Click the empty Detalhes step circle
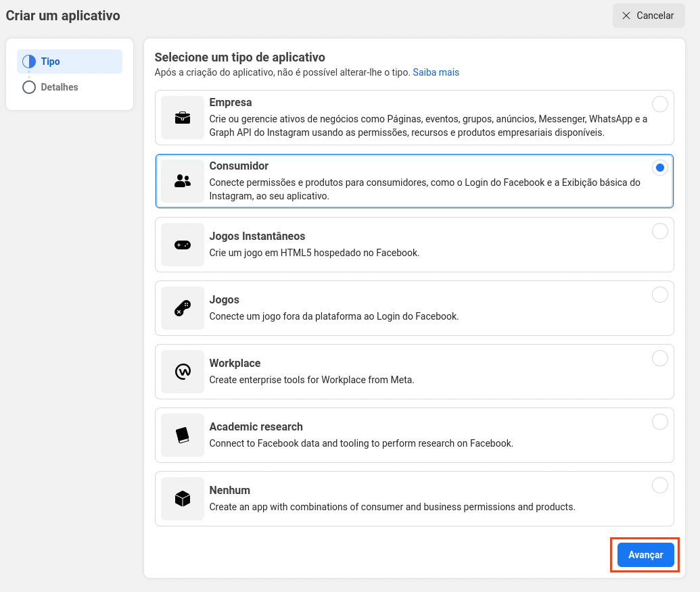This screenshot has width=700, height=592. pos(29,87)
